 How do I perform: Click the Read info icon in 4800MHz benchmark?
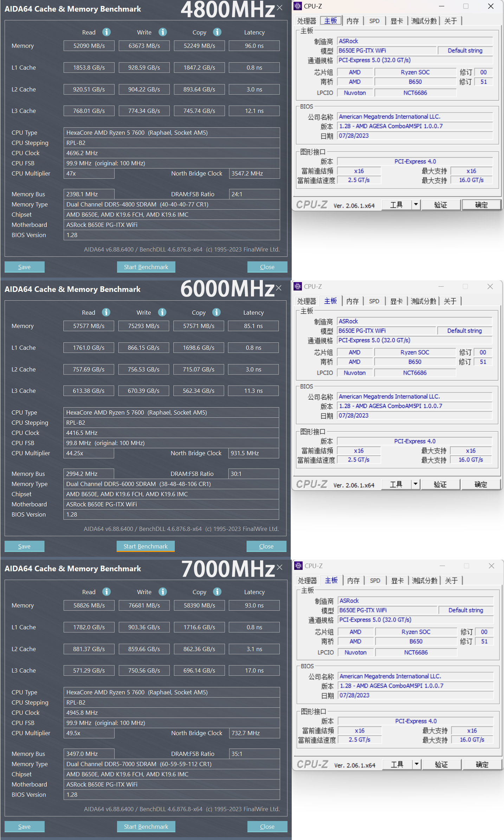coord(106,32)
